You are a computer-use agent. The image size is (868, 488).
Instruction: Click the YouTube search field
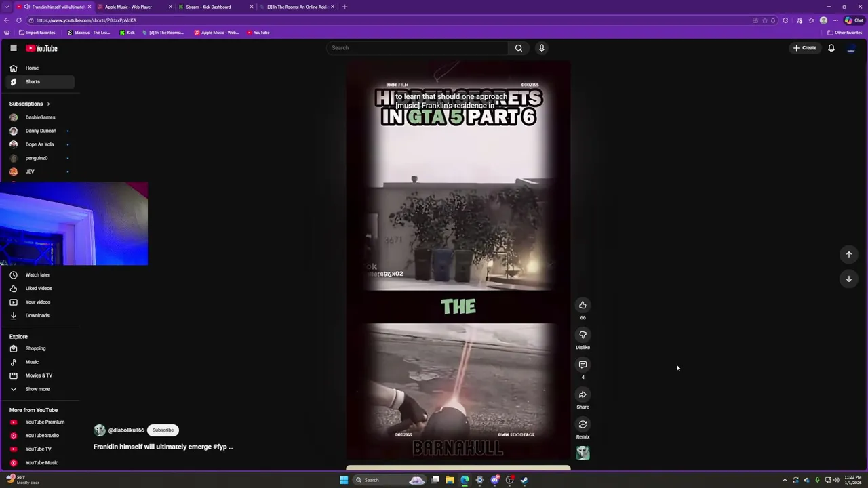click(x=417, y=48)
